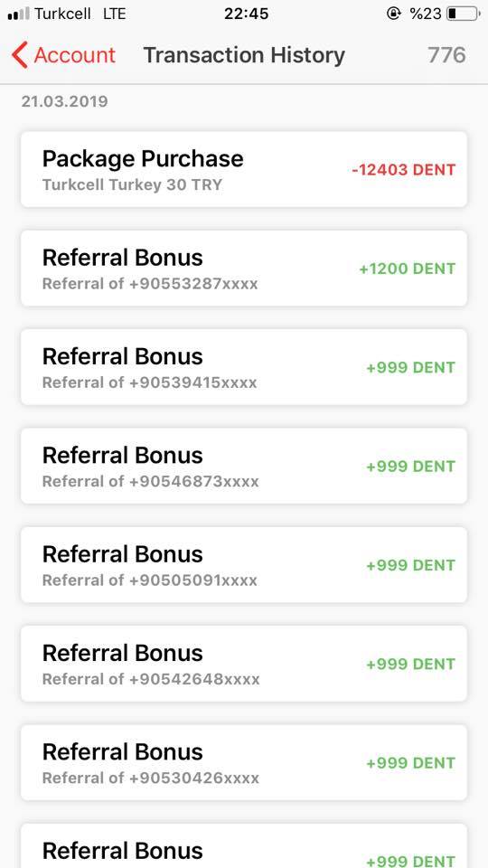This screenshot has height=868, width=488.
Task: Open referral bonus of +90546873xxxx
Action: click(x=244, y=467)
